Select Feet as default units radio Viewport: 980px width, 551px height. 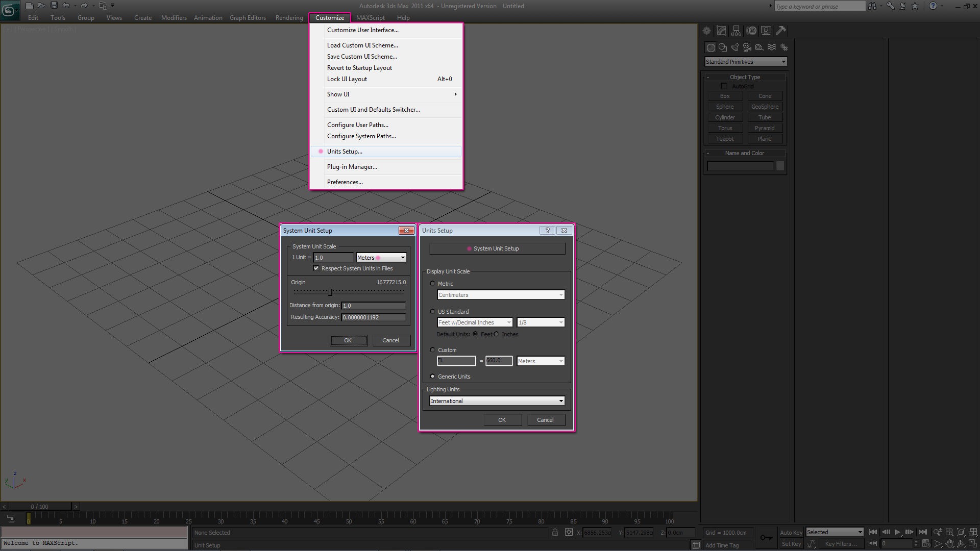coord(475,334)
